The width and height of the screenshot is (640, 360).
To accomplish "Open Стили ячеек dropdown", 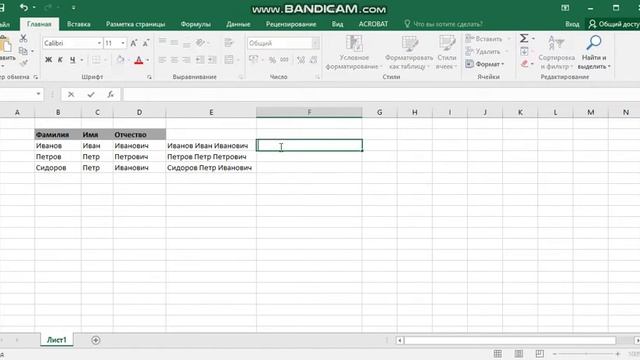I will 447,52.
